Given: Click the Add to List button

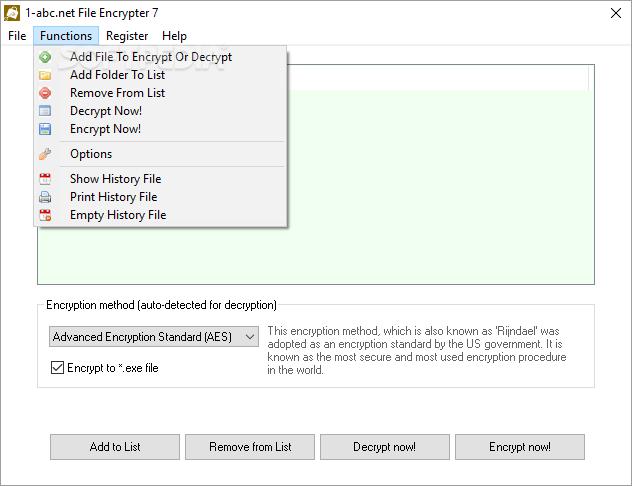Looking at the screenshot, I should pyautogui.click(x=115, y=447).
